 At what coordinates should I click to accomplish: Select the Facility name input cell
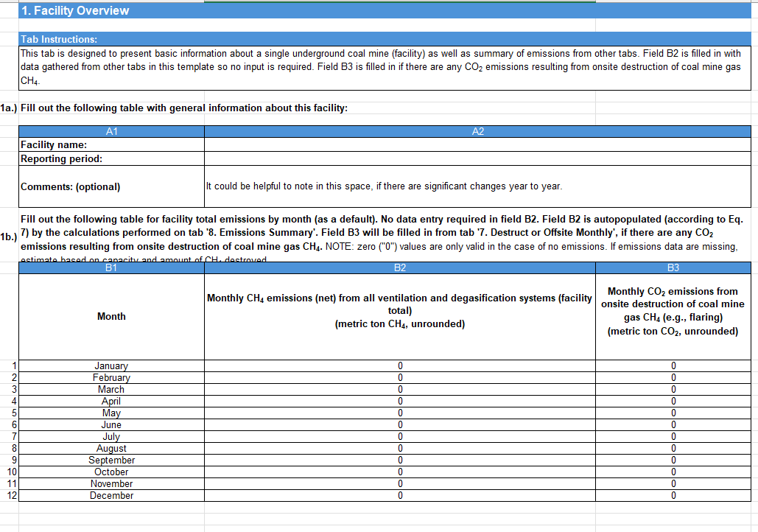[476, 144]
